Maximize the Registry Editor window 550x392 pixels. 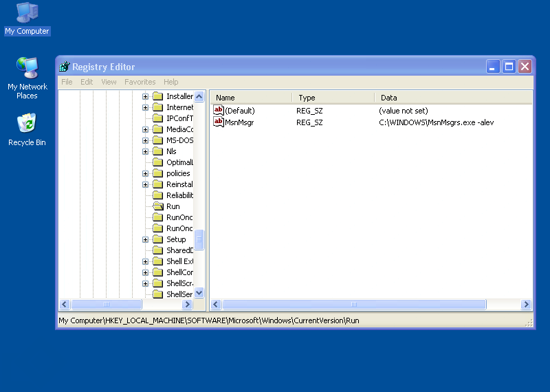509,66
